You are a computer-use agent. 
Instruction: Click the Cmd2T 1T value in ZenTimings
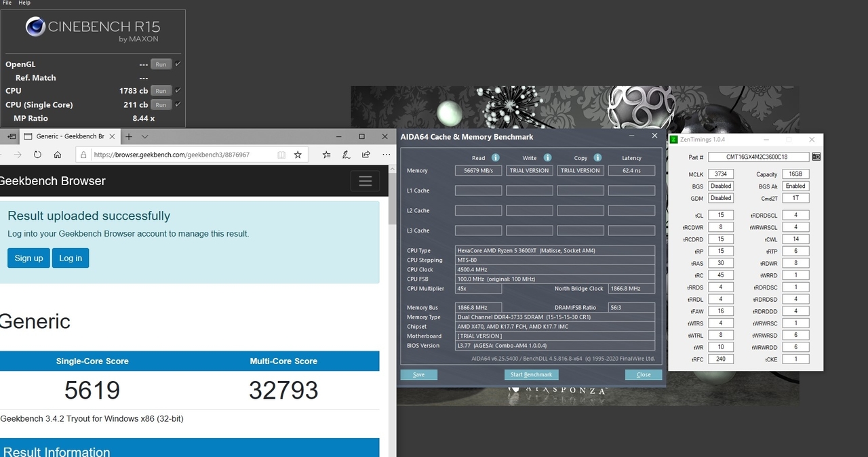pos(795,198)
